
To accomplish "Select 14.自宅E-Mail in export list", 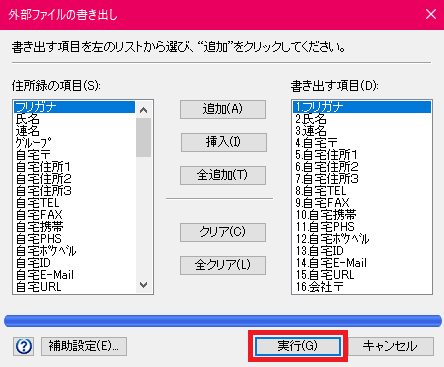I will point(362,263).
